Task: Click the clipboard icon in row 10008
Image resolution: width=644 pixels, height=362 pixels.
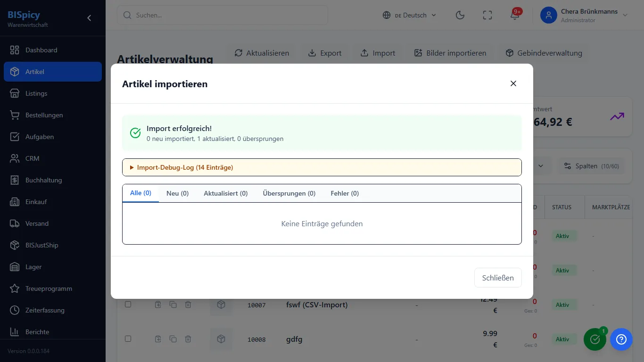Action: pos(158,338)
